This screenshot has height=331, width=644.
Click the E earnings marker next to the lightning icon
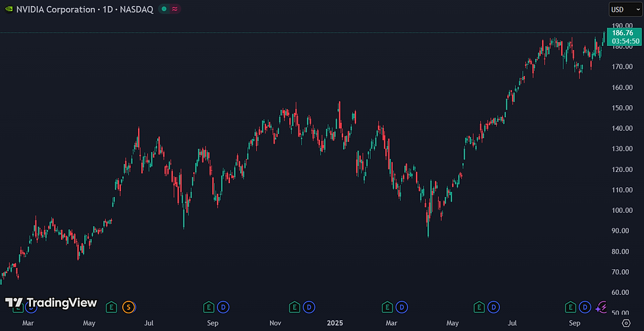tap(570, 306)
